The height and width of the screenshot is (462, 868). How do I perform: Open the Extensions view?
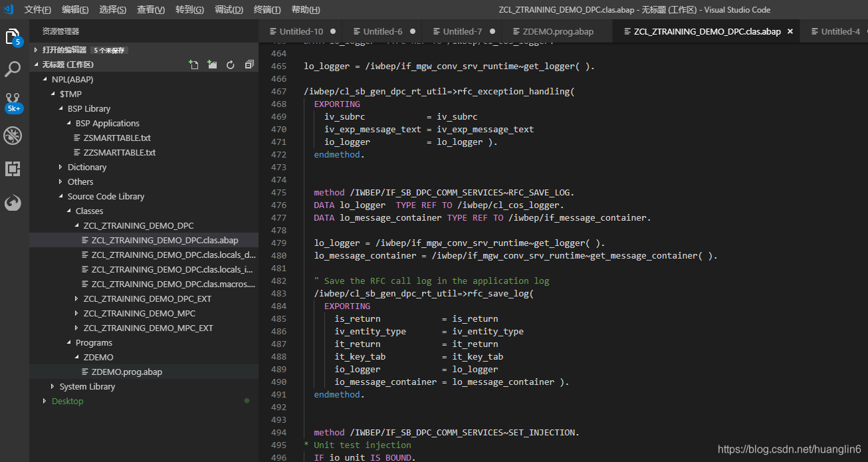13,168
